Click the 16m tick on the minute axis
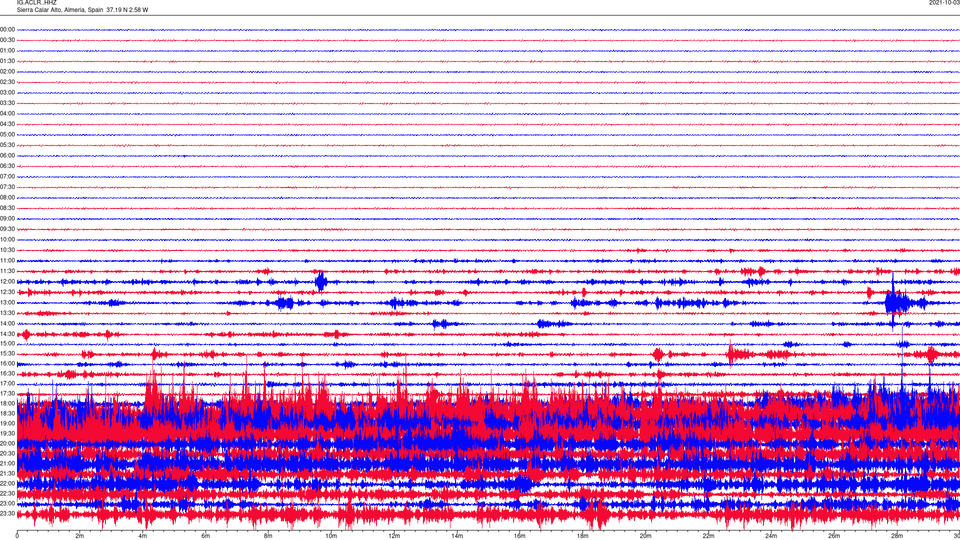The height and width of the screenshot is (540, 960). pos(520,536)
